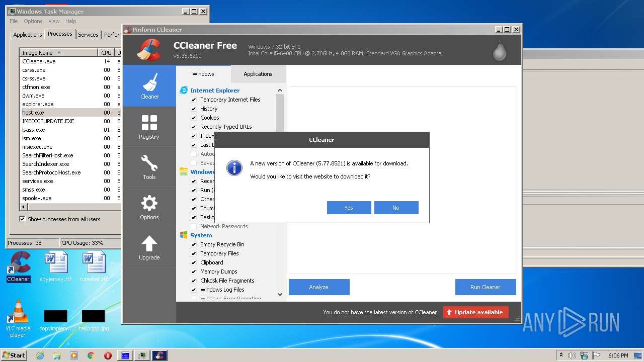Toggle the History checkbox
644x362 pixels.
(x=194, y=109)
